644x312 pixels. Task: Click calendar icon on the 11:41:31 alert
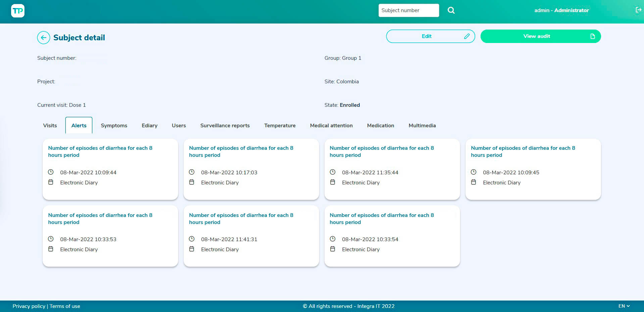tap(192, 249)
